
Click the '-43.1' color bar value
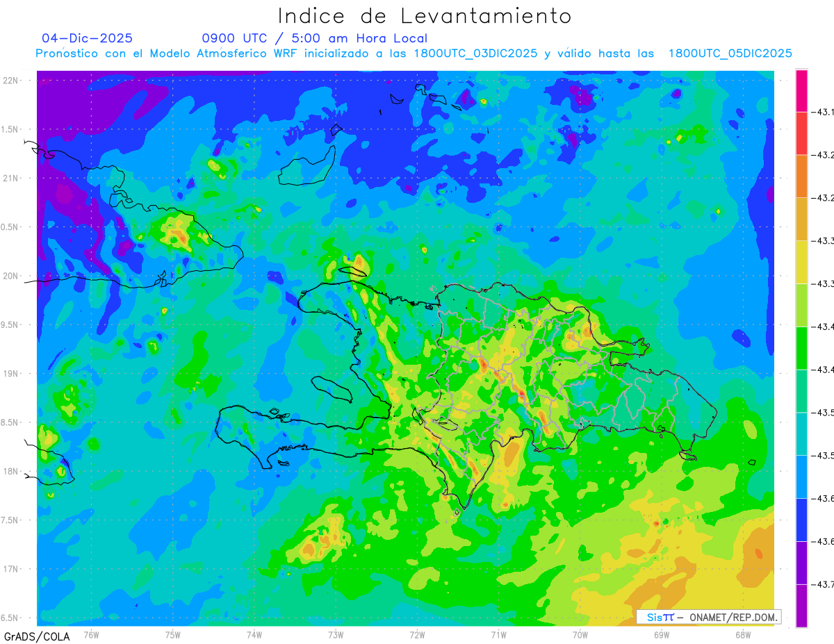pyautogui.click(x=824, y=112)
